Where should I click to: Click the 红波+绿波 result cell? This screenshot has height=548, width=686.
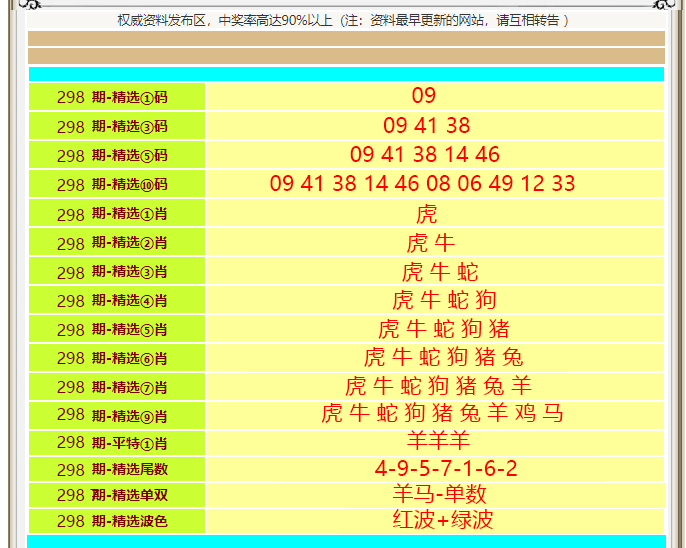tap(442, 520)
